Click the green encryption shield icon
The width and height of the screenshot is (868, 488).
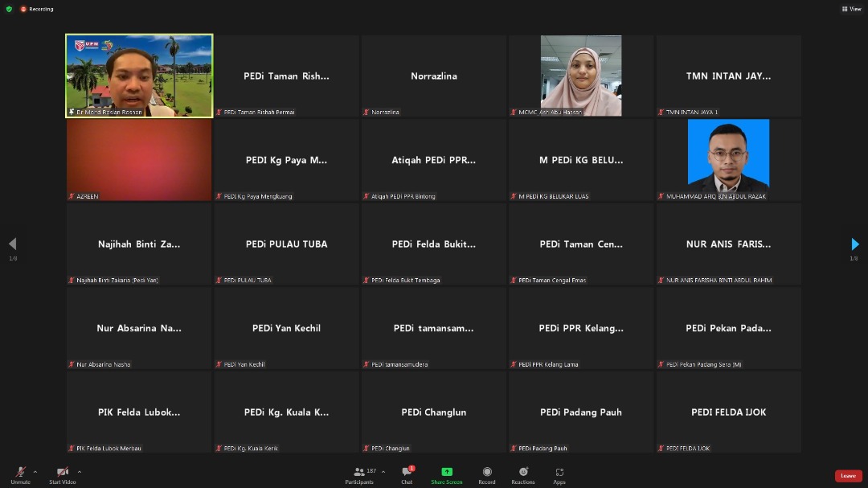point(9,9)
